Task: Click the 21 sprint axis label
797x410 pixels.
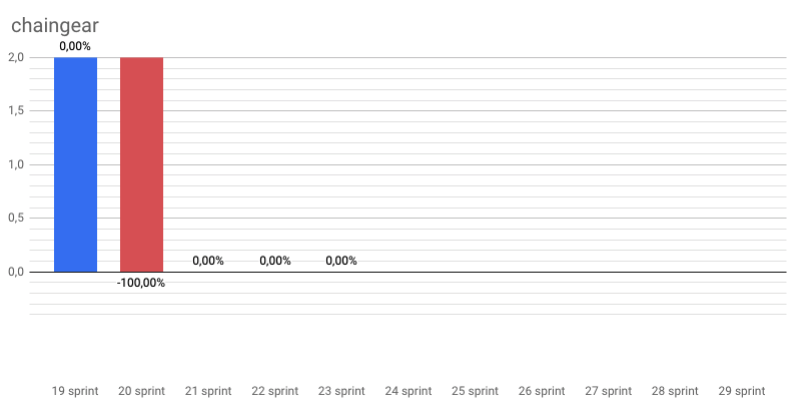Action: click(x=208, y=391)
